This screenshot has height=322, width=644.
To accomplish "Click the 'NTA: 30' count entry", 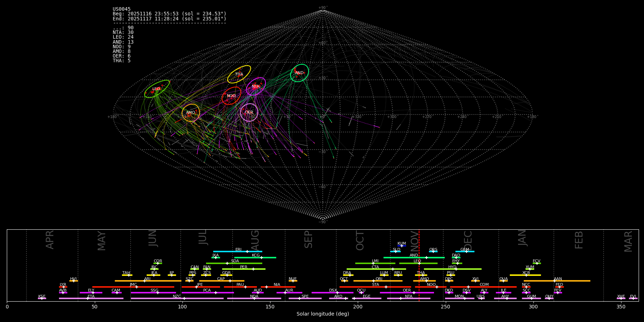I will [x=123, y=33].
